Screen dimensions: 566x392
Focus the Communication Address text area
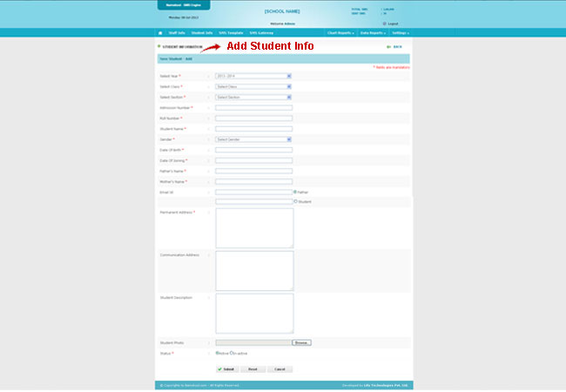click(x=254, y=271)
